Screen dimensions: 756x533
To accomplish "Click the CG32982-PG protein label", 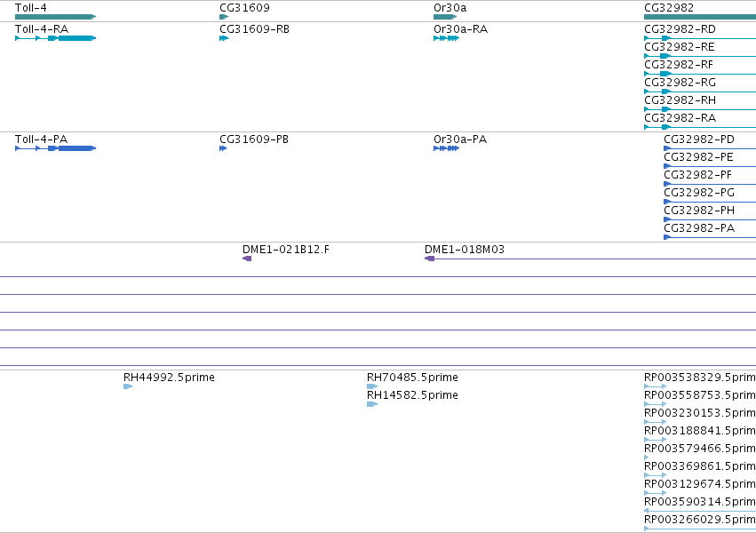I will [699, 193].
